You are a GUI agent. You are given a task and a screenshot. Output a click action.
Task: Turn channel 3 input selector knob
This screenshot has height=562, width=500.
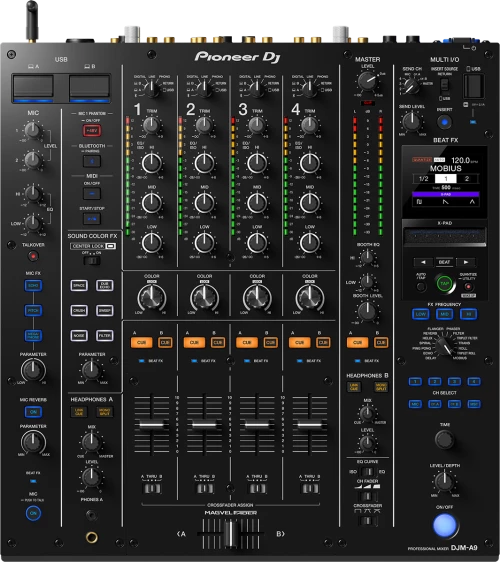coord(257,89)
